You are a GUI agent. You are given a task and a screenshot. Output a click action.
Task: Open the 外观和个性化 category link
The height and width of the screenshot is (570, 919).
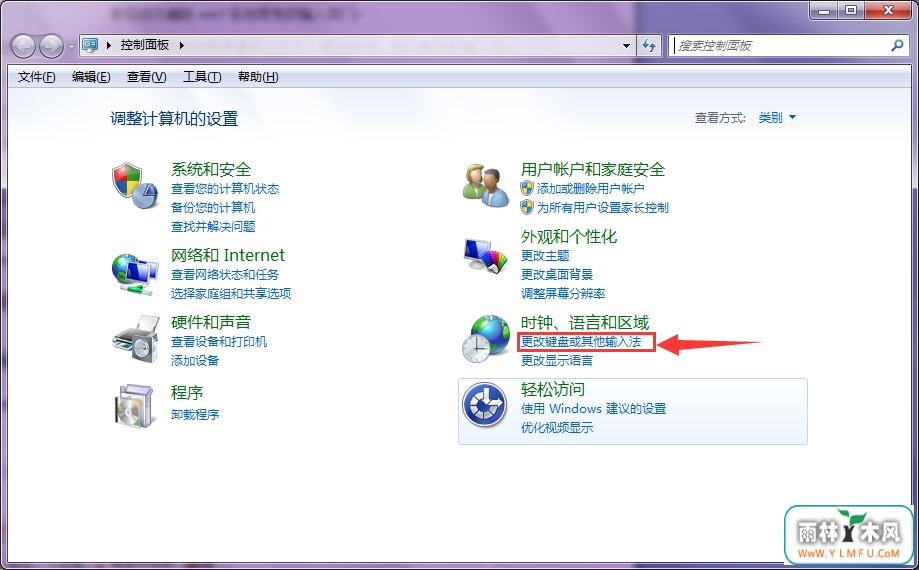point(569,236)
